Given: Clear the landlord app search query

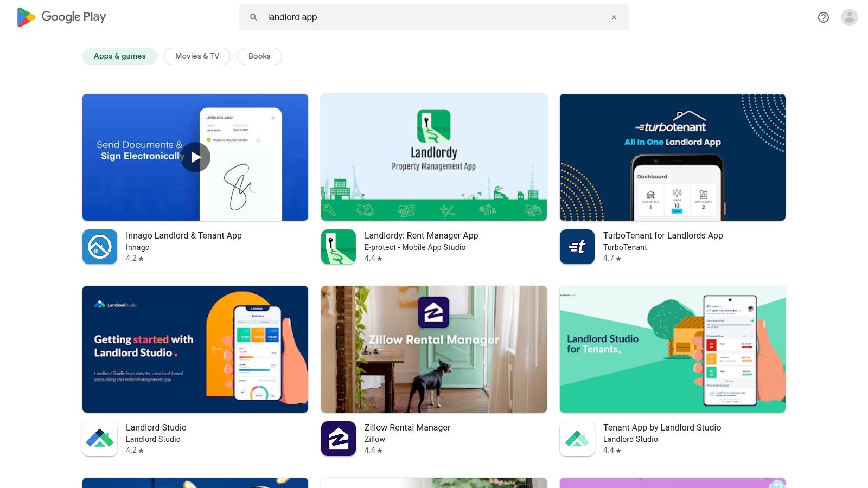Looking at the screenshot, I should click(x=614, y=17).
